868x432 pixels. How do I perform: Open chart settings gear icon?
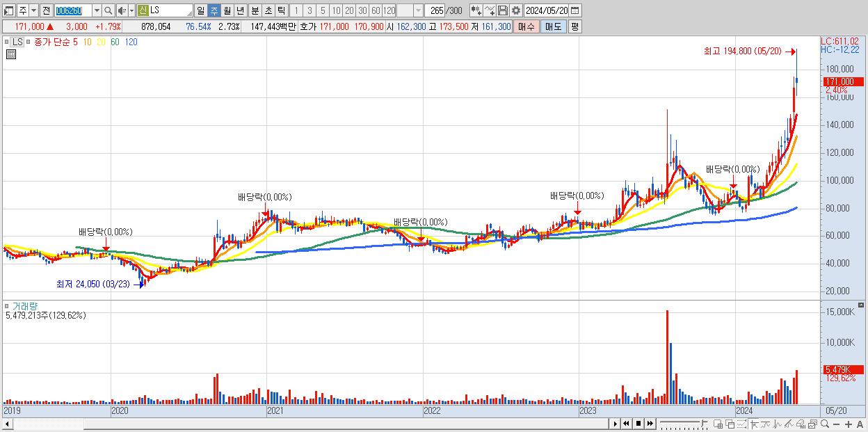point(516,10)
